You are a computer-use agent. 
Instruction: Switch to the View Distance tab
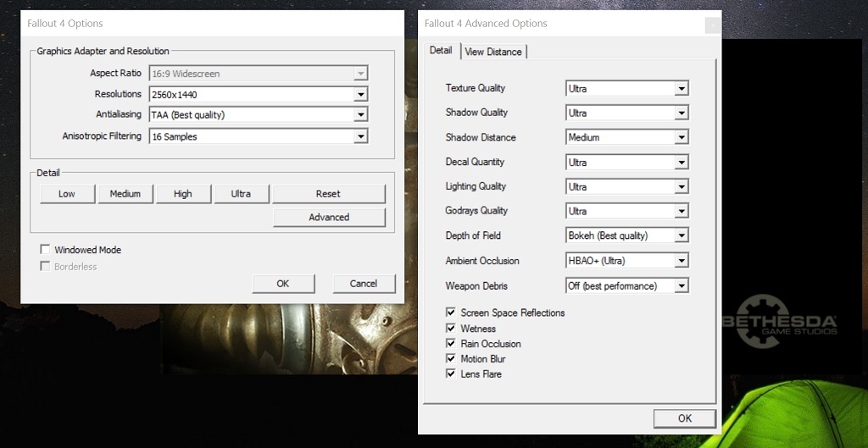click(493, 52)
